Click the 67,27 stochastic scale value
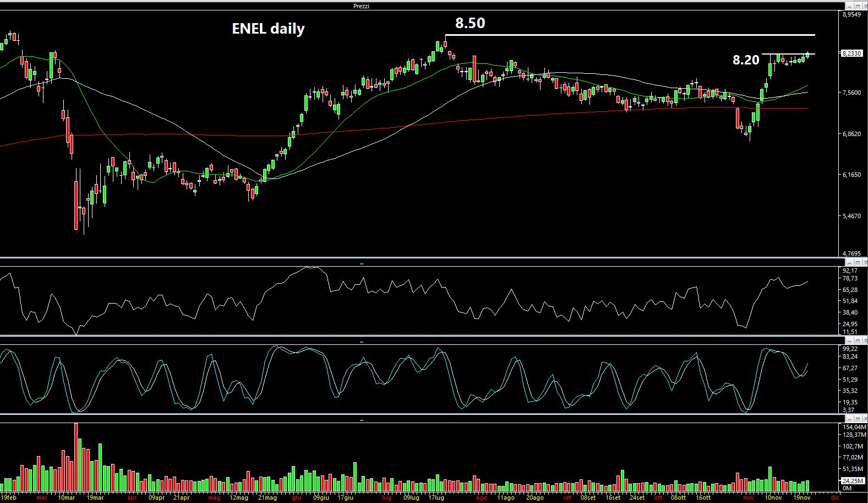Viewport: 868px width, 503px height. (x=850, y=368)
